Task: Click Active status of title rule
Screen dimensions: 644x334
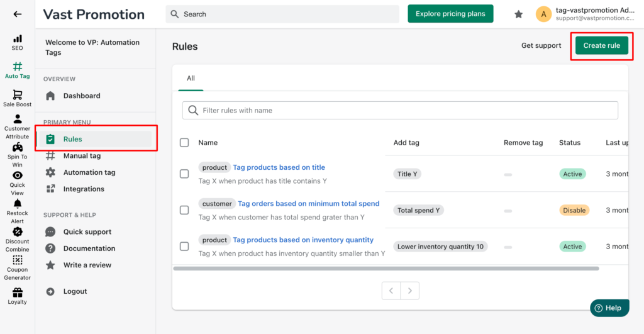Action: click(x=572, y=174)
